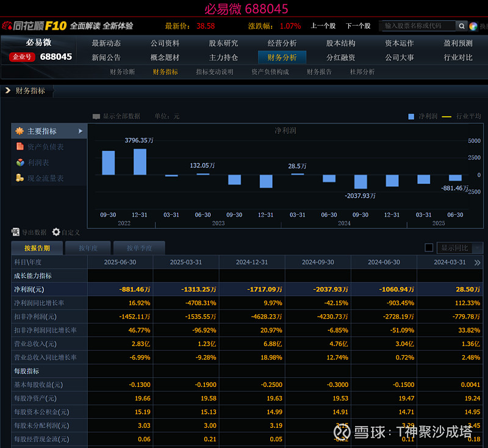
Task: Click the 显示全部数据 chart icon
Action: (96, 117)
